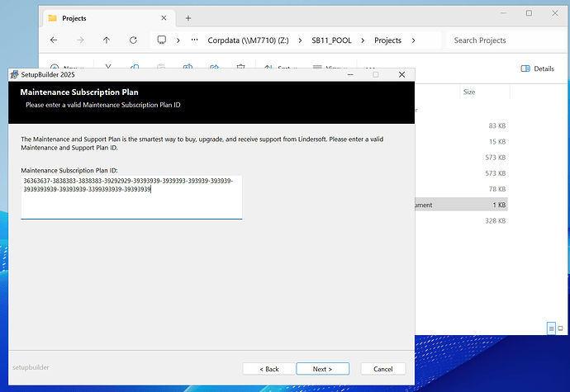Expand chevron after SB11_POOL breadcrumb

pos(363,40)
